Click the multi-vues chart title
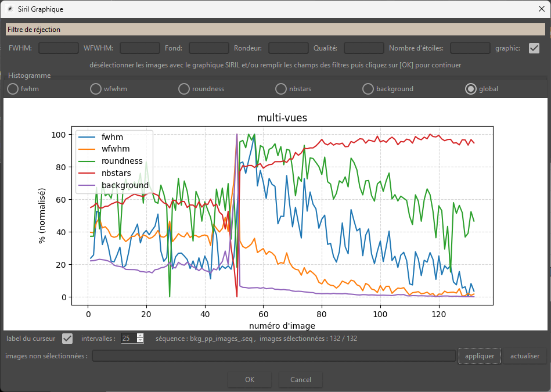 282,117
